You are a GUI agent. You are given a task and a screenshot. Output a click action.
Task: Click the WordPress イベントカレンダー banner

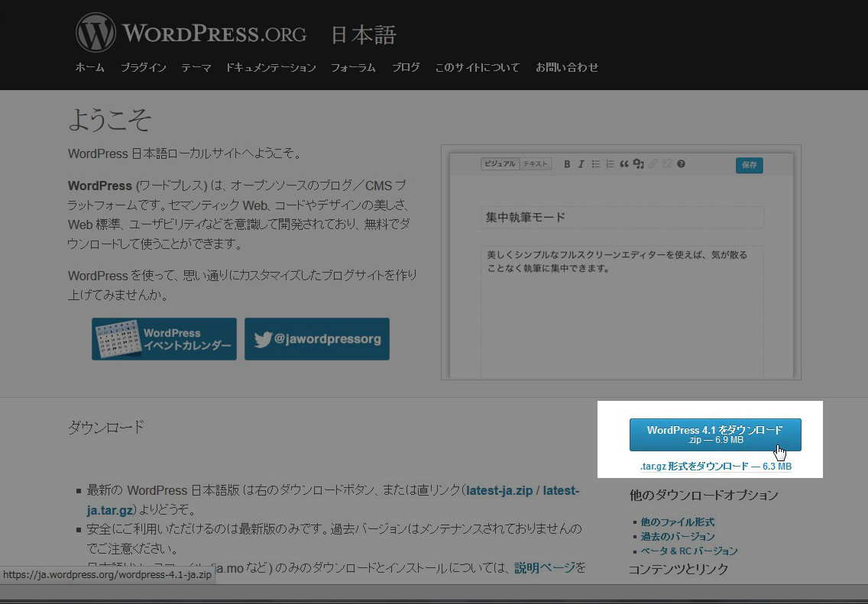click(164, 339)
